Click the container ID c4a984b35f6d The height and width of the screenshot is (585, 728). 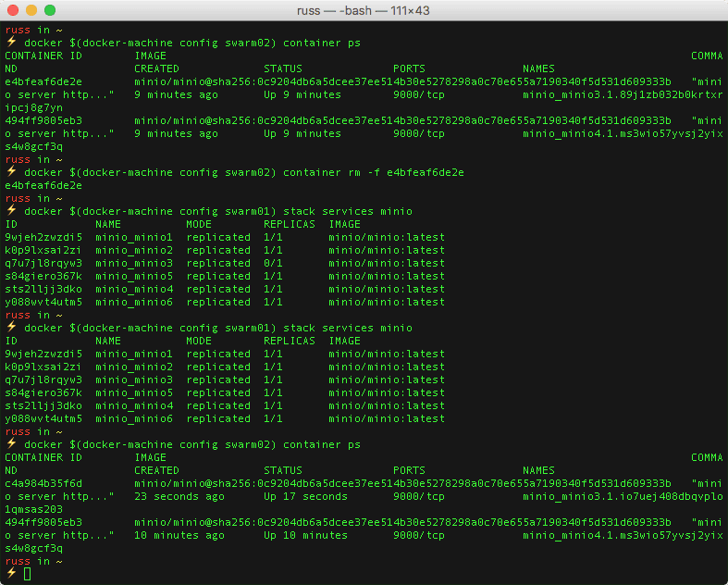[43, 483]
